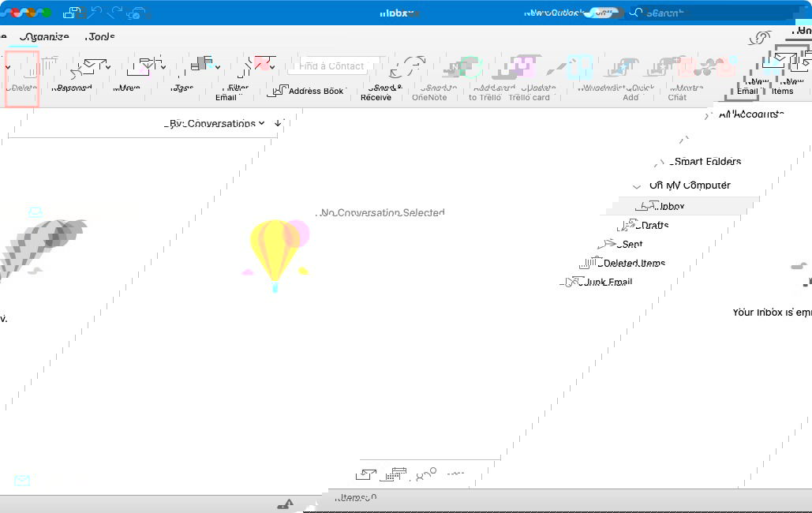Select the Deleted Items folder
The width and height of the screenshot is (812, 513).
[x=623, y=263]
